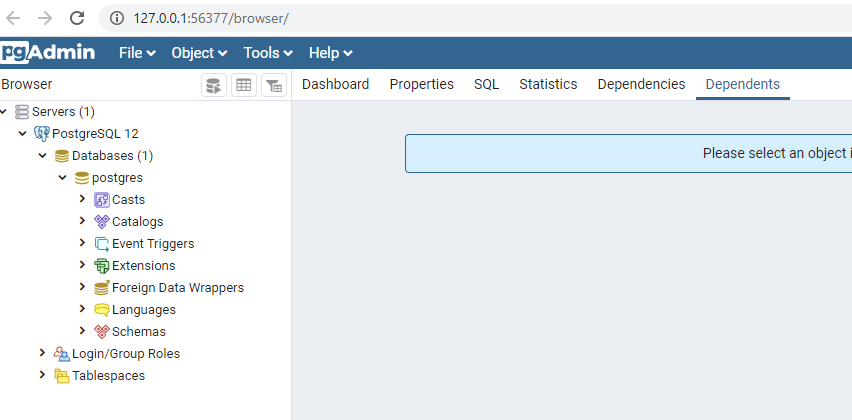The width and height of the screenshot is (852, 420).
Task: Click the Casts node icon
Action: (102, 200)
